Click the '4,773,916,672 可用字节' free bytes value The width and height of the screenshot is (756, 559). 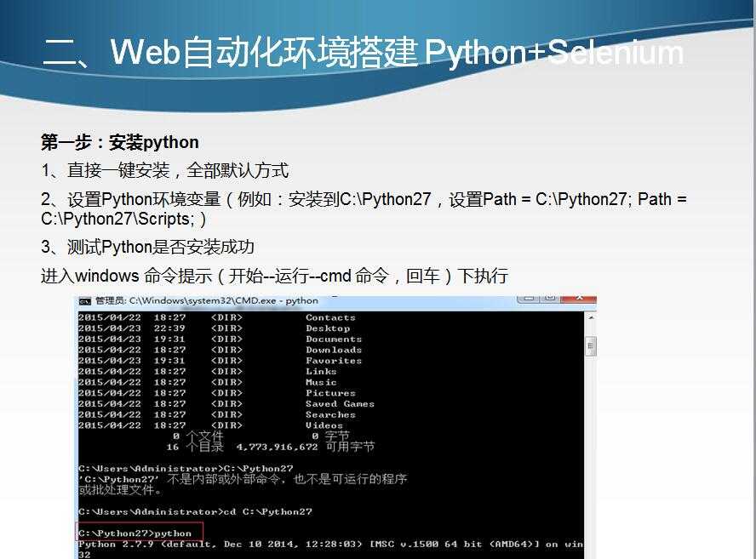coord(305,447)
